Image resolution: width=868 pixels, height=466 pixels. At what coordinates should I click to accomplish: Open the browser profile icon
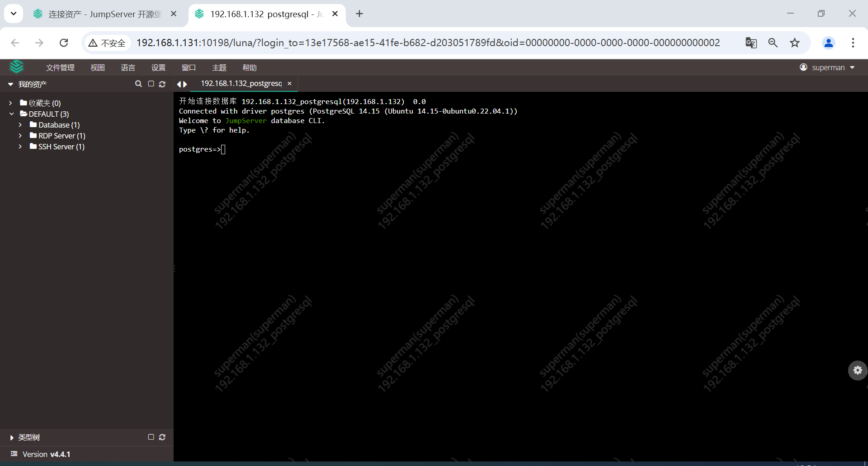tap(829, 43)
